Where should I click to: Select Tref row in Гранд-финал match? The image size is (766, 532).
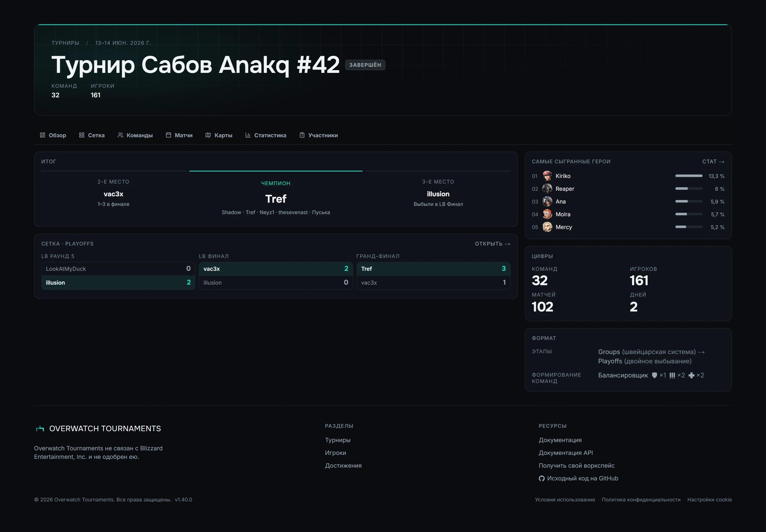point(433,269)
